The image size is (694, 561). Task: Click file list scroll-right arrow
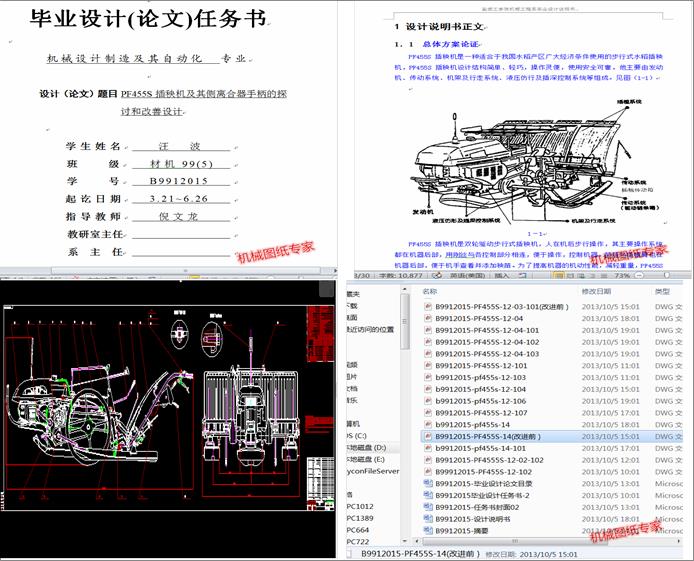pyautogui.click(x=679, y=541)
